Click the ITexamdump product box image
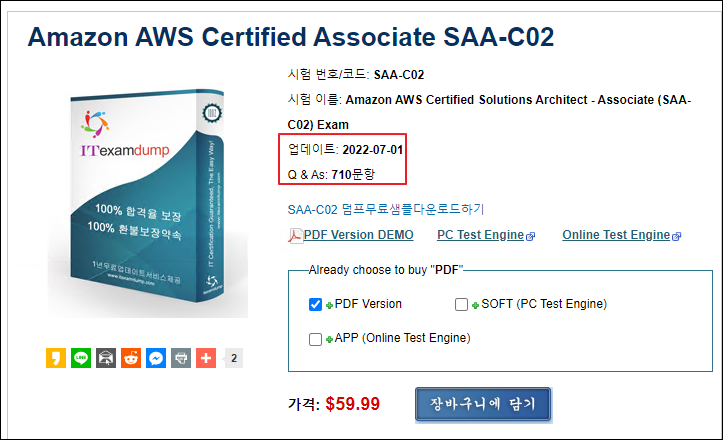 tap(148, 196)
